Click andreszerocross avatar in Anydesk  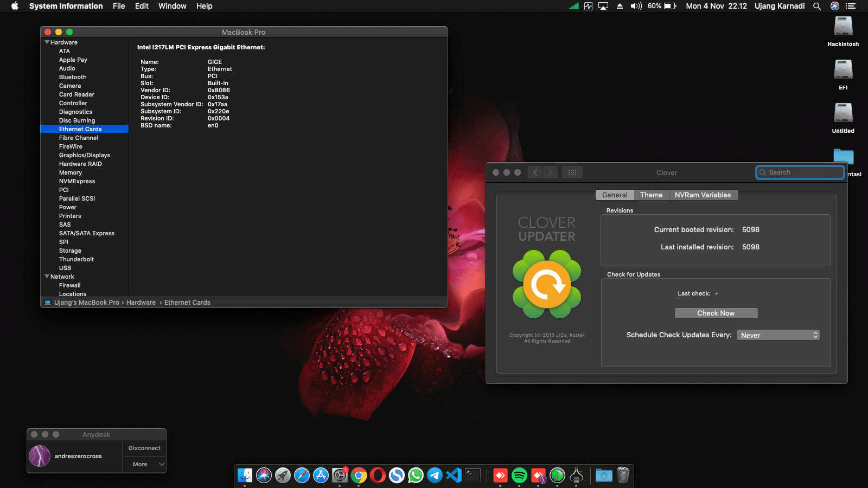click(x=40, y=456)
